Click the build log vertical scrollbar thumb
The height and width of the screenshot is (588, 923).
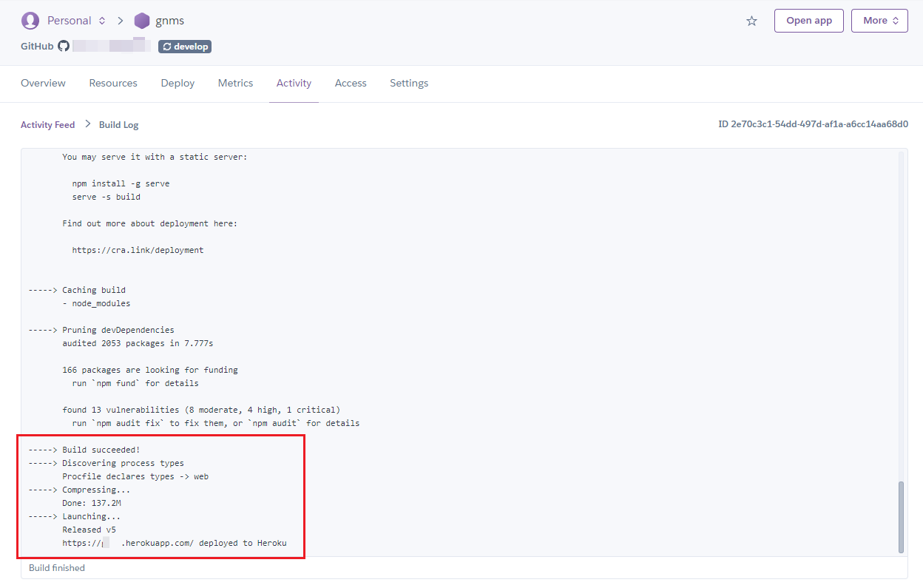[901, 517]
